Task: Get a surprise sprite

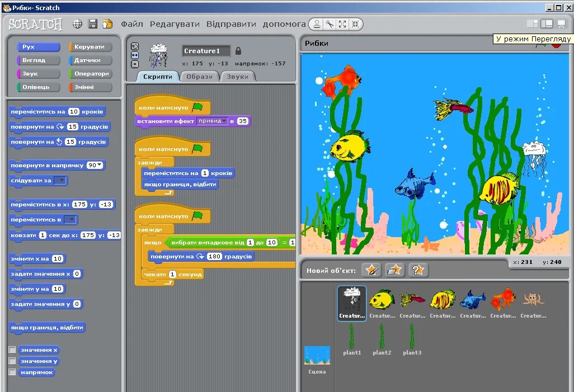Action: pos(418,270)
